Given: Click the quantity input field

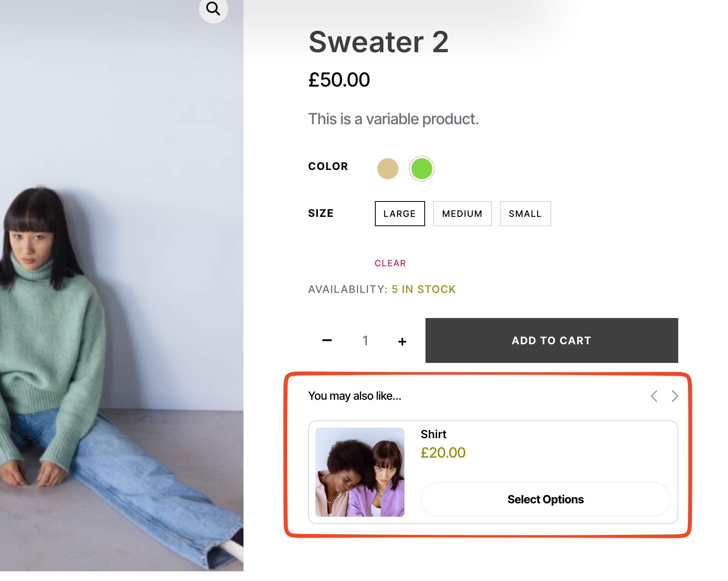Looking at the screenshot, I should [365, 341].
